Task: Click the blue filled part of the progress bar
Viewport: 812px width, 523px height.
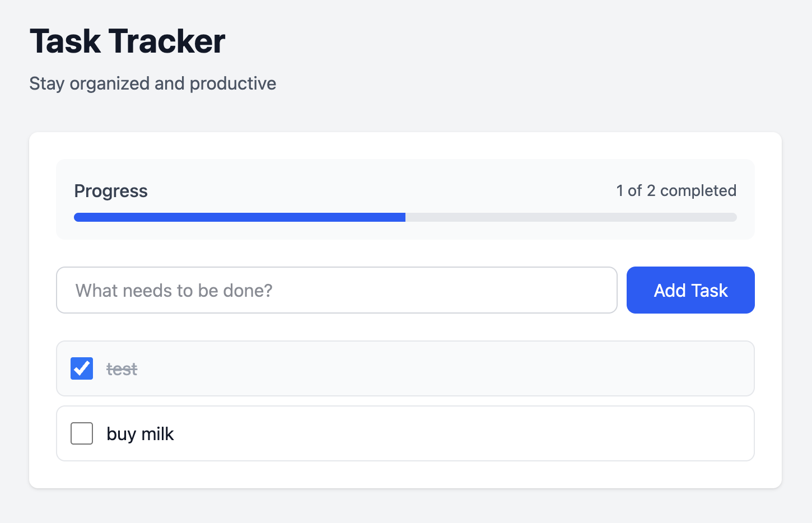Action: (240, 217)
